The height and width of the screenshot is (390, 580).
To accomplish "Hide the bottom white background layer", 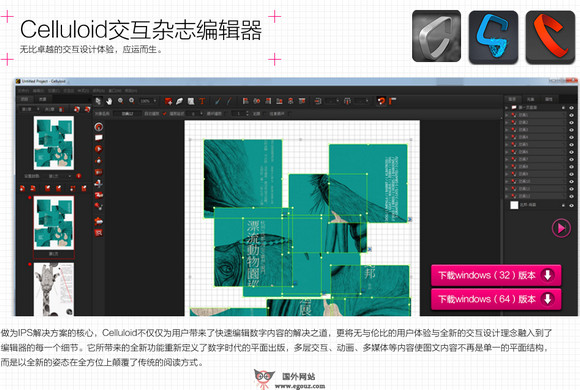I will pos(571,205).
